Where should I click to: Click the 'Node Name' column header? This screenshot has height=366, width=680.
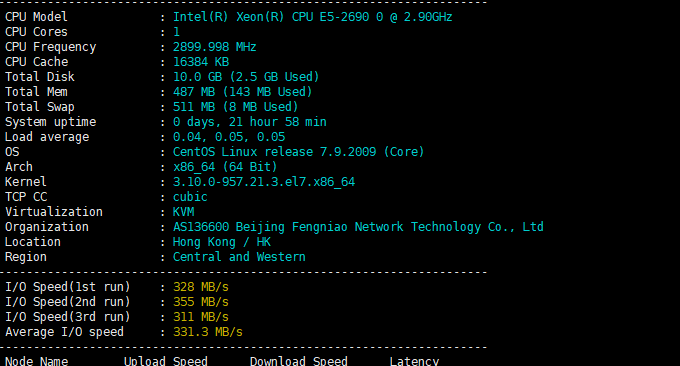[36, 361]
